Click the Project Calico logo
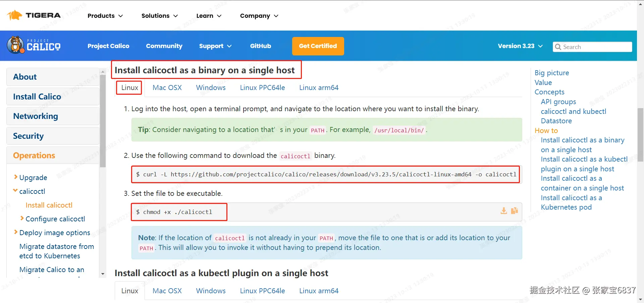The width and height of the screenshot is (644, 303). 34,45
